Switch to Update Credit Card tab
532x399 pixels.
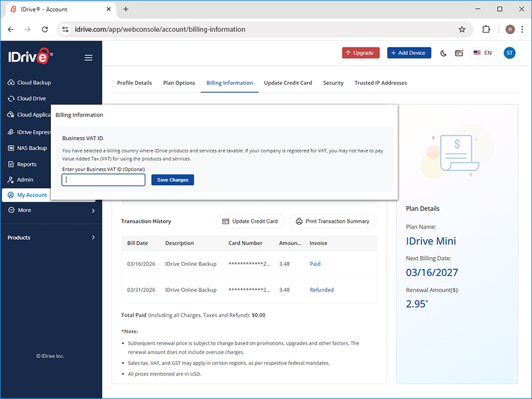(x=288, y=83)
